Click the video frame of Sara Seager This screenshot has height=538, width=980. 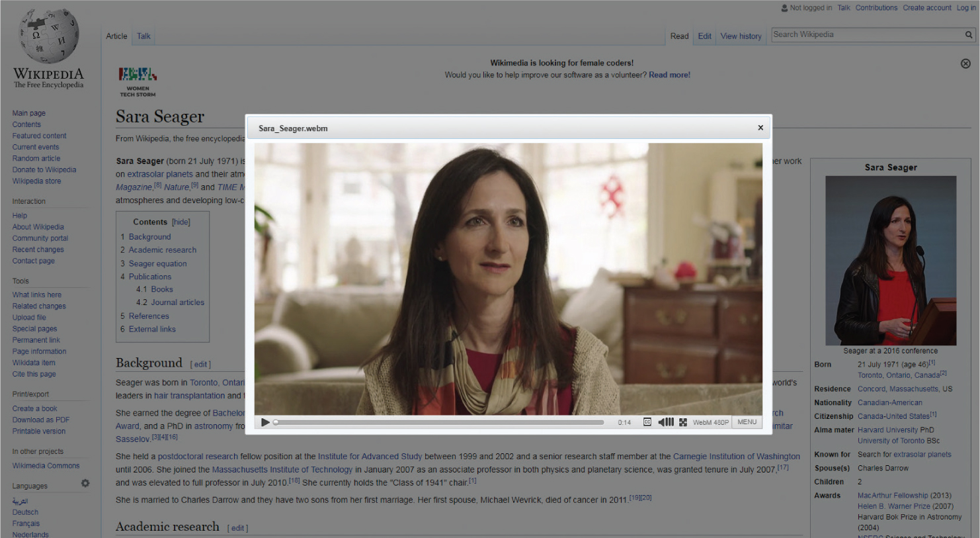(508, 279)
